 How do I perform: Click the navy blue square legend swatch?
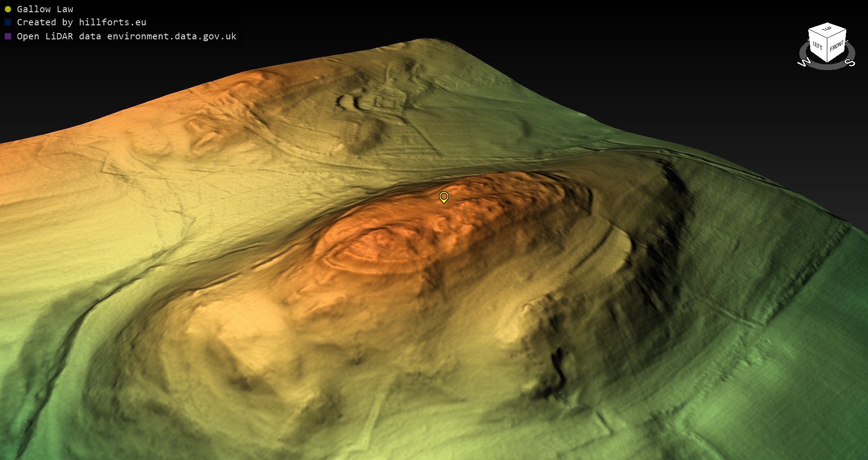coord(8,22)
